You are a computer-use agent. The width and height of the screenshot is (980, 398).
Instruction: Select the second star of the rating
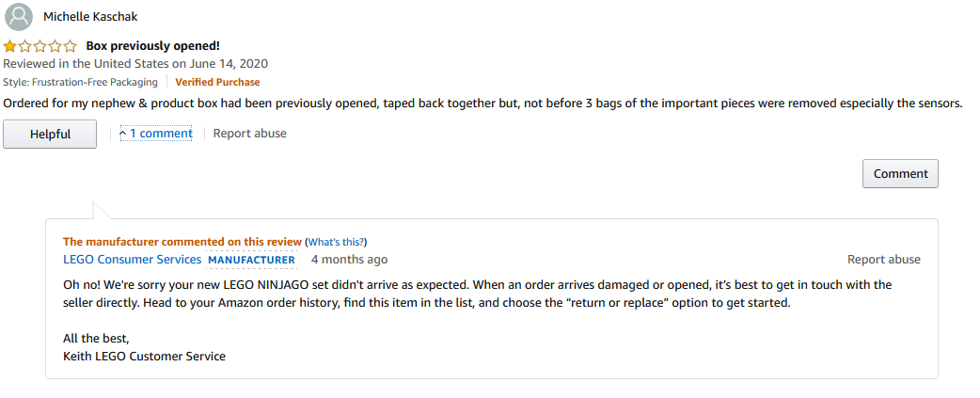pyautogui.click(x=25, y=45)
